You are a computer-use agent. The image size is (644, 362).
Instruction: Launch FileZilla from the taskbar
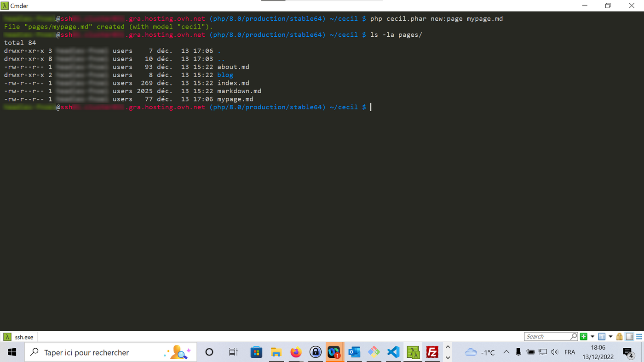click(x=432, y=352)
